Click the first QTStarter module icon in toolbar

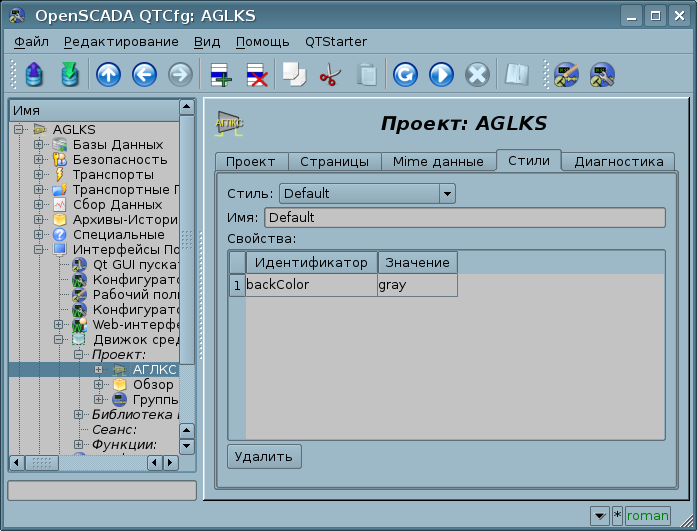click(566, 74)
